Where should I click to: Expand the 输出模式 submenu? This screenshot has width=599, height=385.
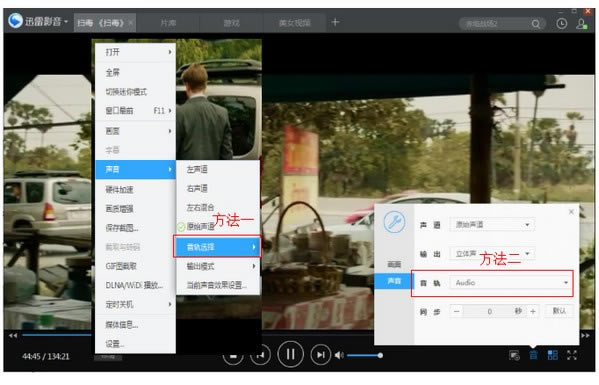[218, 266]
